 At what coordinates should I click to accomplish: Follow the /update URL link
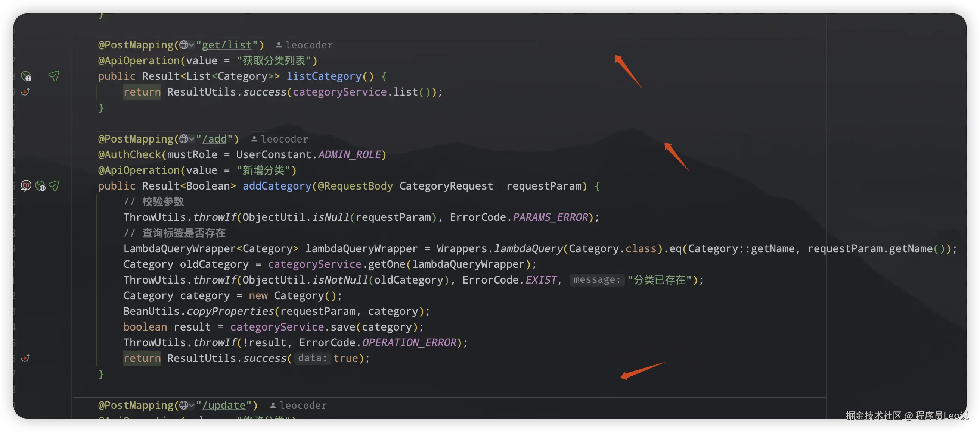pos(224,405)
